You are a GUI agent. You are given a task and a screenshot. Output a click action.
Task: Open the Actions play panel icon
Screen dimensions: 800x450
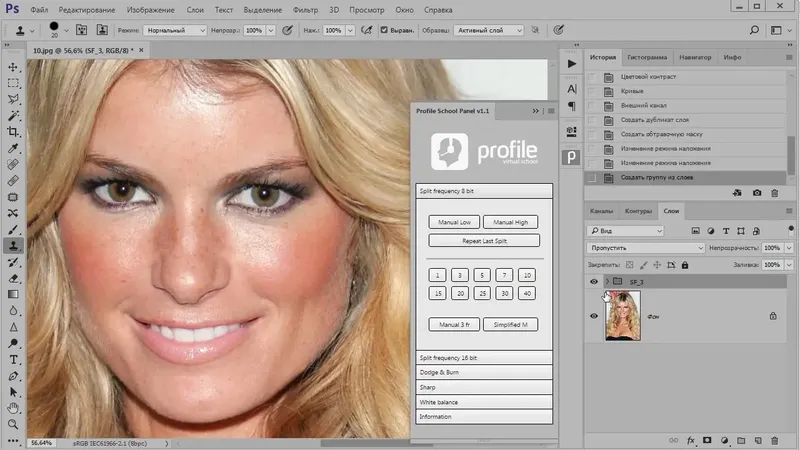tap(571, 64)
